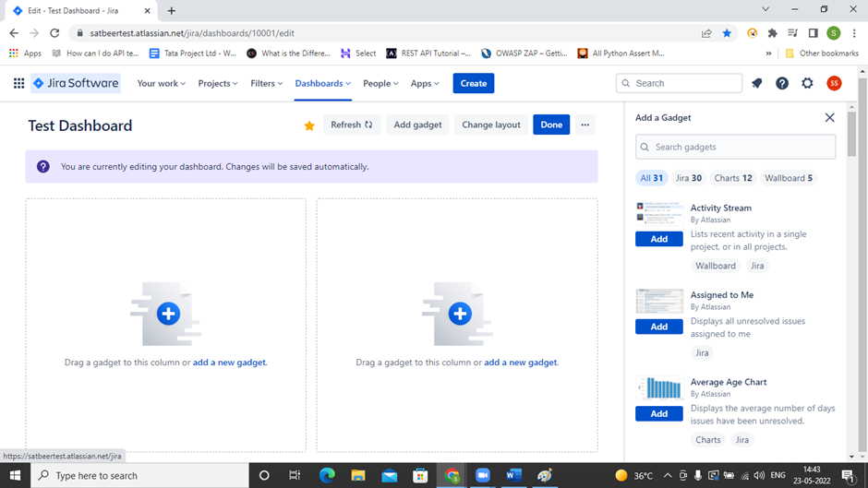Open more actions ellipsis menu
Viewport: 868px width, 488px height.
pos(585,125)
